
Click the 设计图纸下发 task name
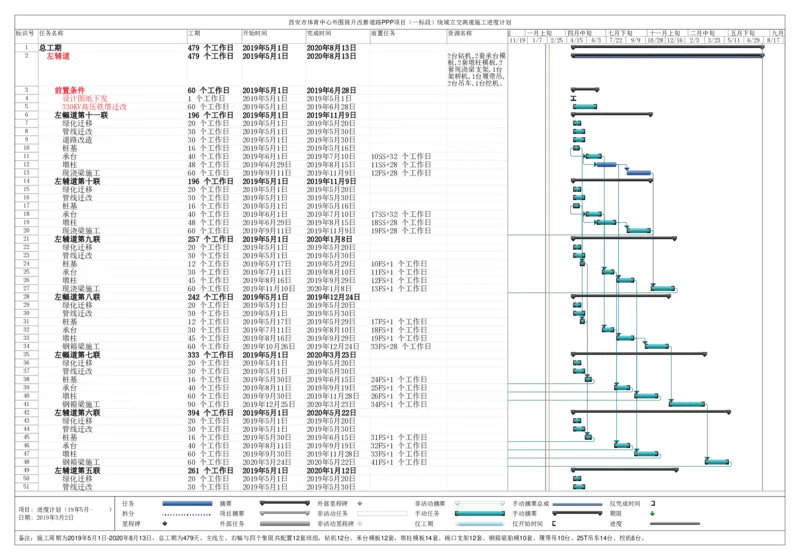86,99
